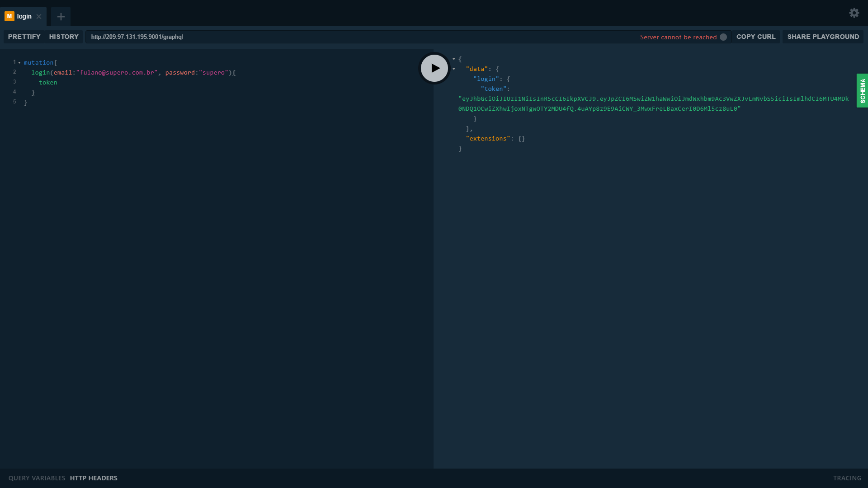Viewport: 868px width, 488px height.
Task: Run the login mutation with play button
Action: [434, 68]
